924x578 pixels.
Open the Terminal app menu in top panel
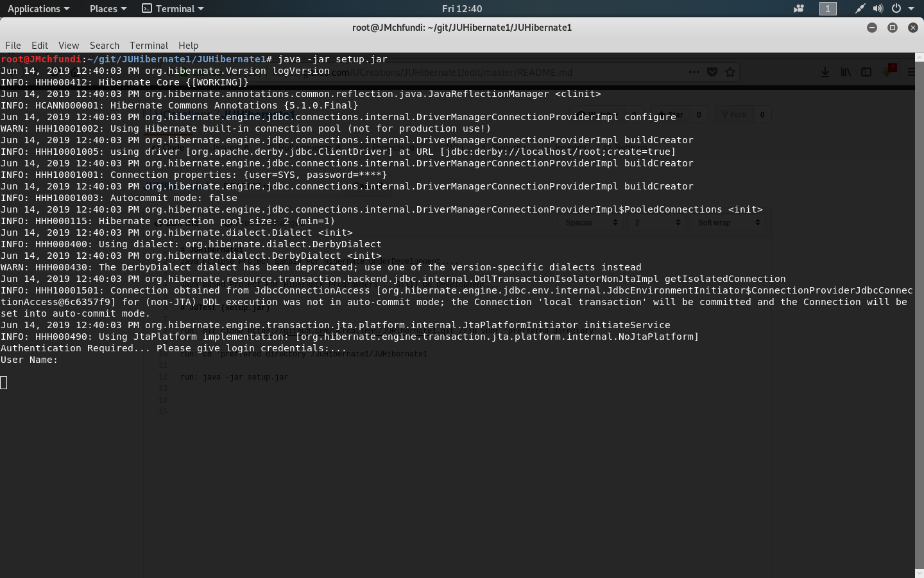click(173, 8)
